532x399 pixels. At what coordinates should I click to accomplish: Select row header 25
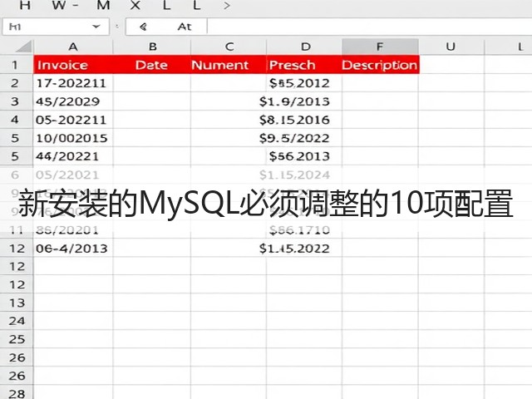(17, 339)
